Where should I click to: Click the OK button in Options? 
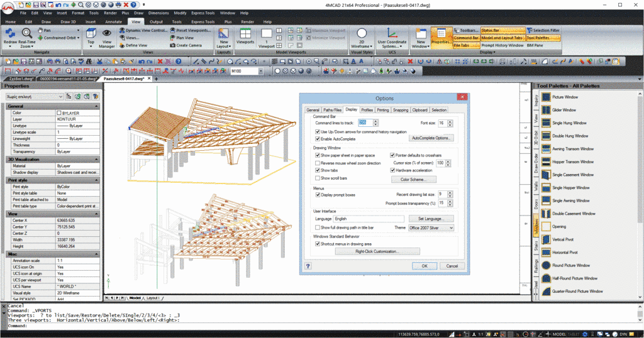[x=425, y=266]
